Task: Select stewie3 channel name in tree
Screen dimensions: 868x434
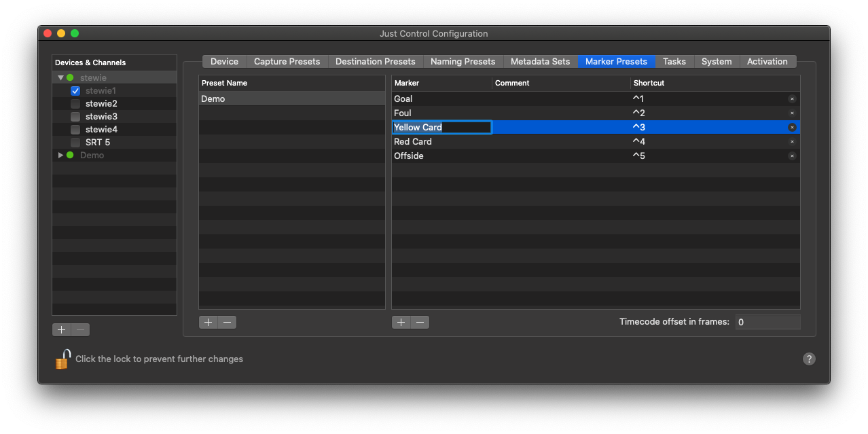Action: pos(101,116)
